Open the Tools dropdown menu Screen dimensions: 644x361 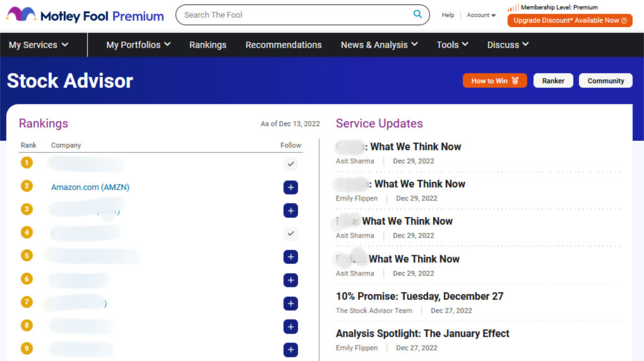[452, 45]
